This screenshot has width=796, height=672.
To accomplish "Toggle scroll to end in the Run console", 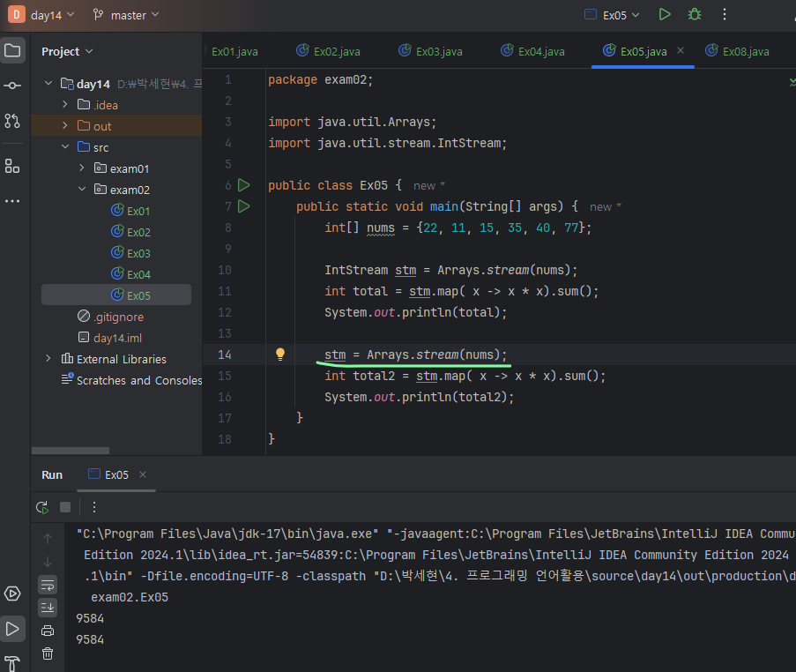I will 48,607.
